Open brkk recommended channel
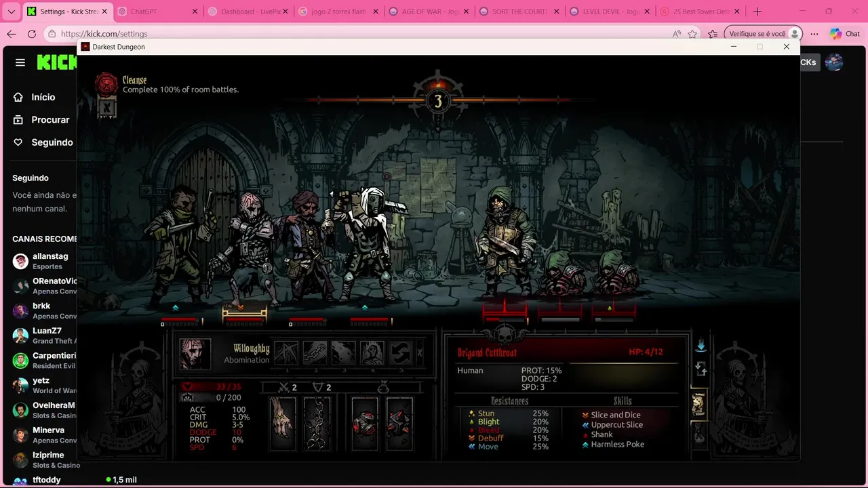This screenshot has width=868, height=488. coord(44,310)
